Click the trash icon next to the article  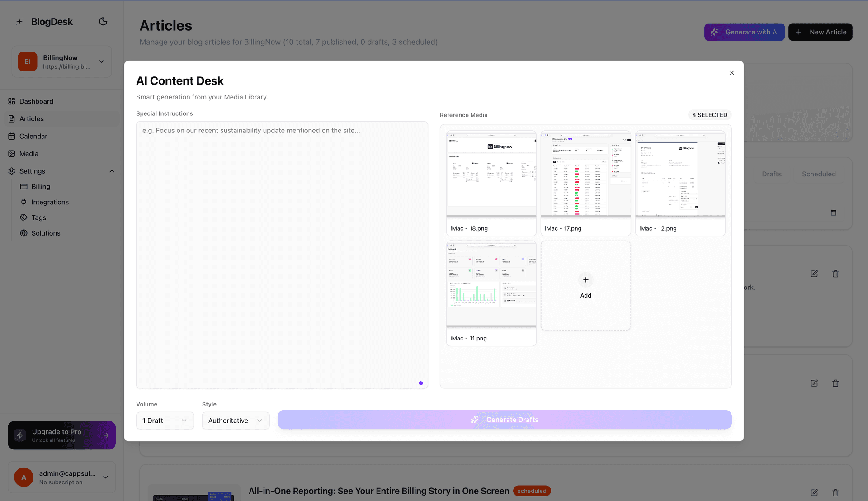(x=835, y=493)
